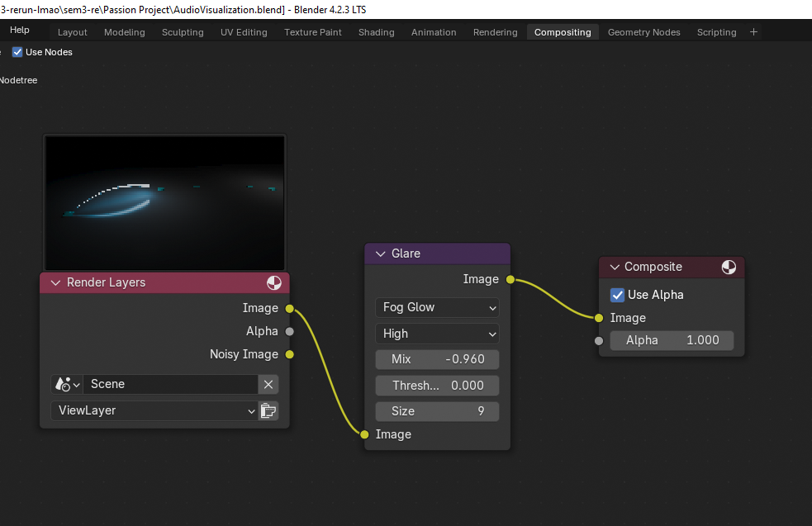The image size is (812, 526).
Task: Switch to the Shading workspace tab
Action: click(376, 32)
